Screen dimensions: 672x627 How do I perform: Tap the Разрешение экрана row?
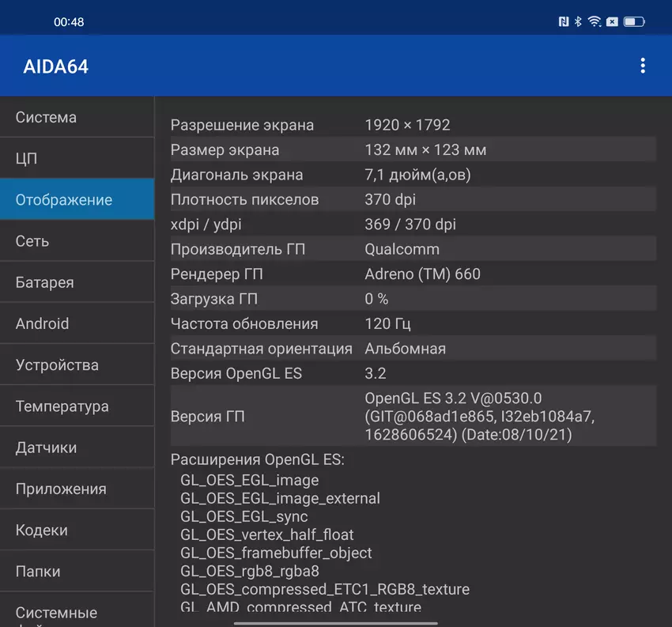point(411,125)
